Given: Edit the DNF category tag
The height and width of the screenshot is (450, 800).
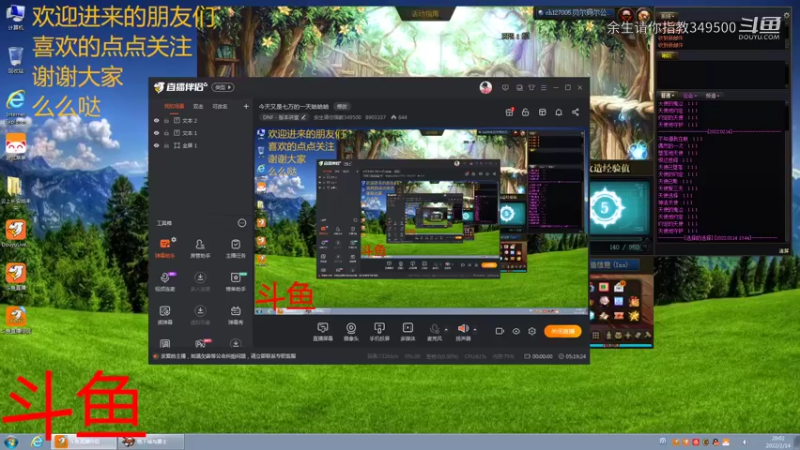Looking at the screenshot, I should tap(284, 117).
